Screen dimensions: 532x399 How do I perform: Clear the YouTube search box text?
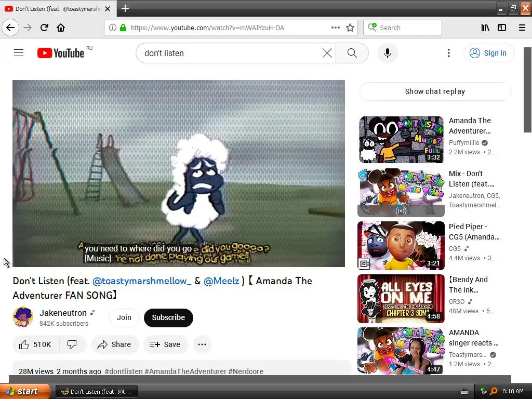click(327, 53)
